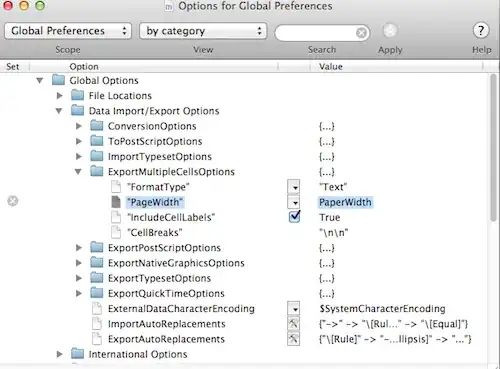
Task: Click the {...} value of ConversionOptions
Action: click(x=327, y=126)
